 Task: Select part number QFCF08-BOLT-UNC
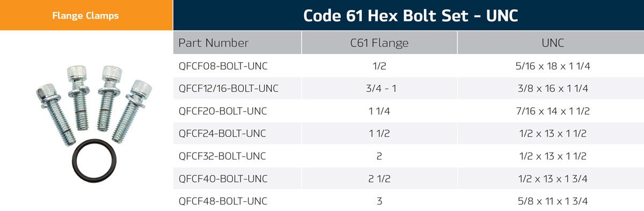click(223, 66)
